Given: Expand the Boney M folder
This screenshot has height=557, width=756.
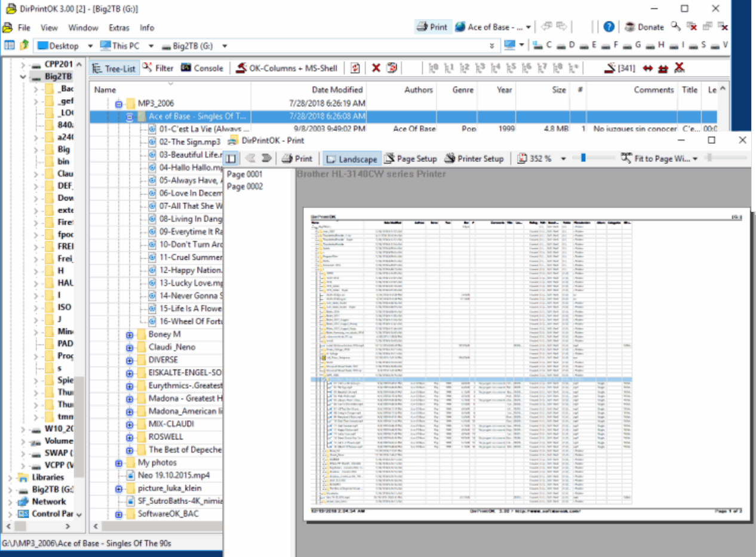Looking at the screenshot, I should coord(130,334).
